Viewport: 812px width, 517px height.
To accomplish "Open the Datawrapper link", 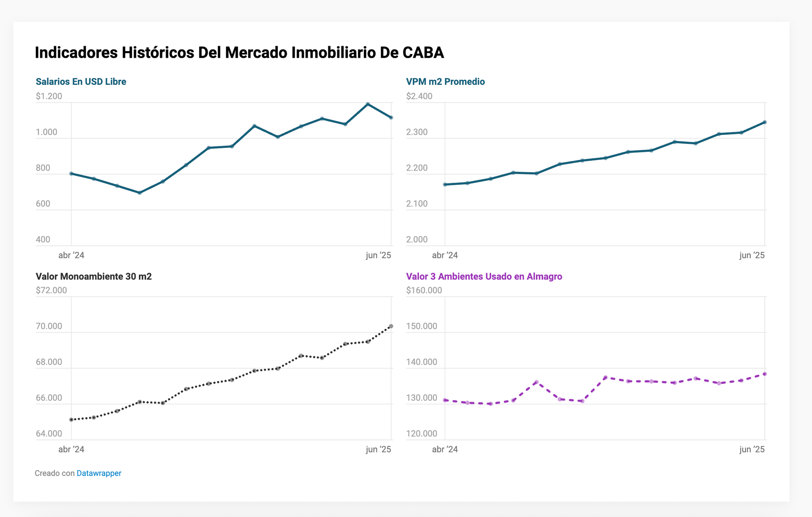I will [99, 473].
